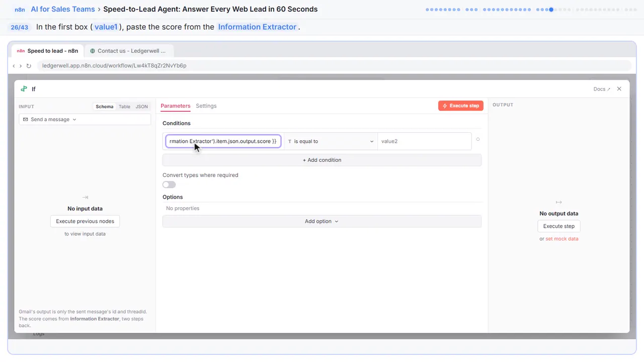Click the n8n logo badge in header
Viewport: 644px width, 362px height.
point(19,9)
